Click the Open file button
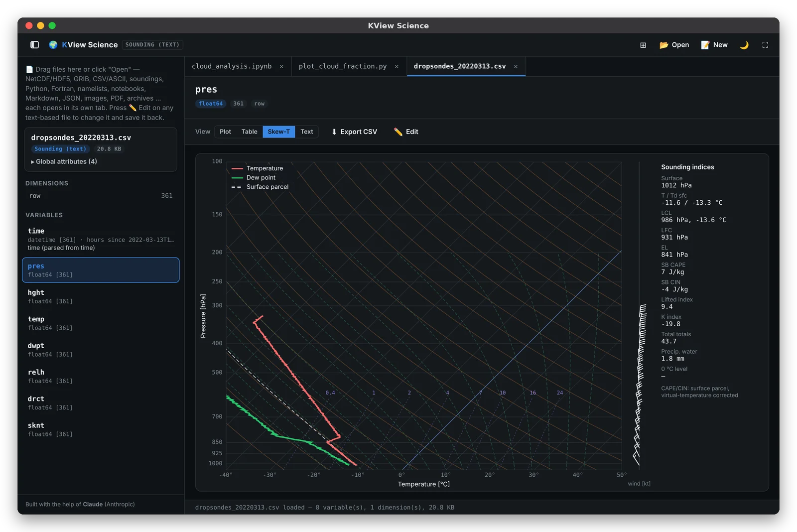 [x=674, y=45]
